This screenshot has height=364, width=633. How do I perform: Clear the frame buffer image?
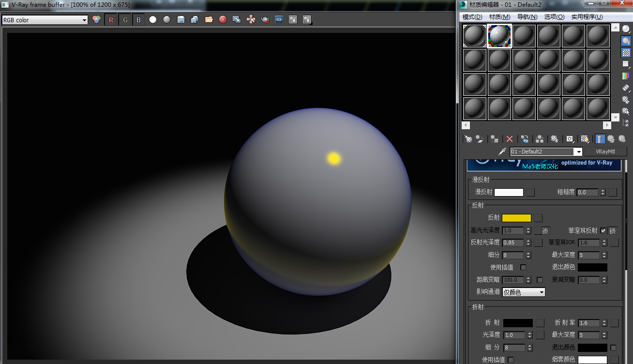(223, 20)
